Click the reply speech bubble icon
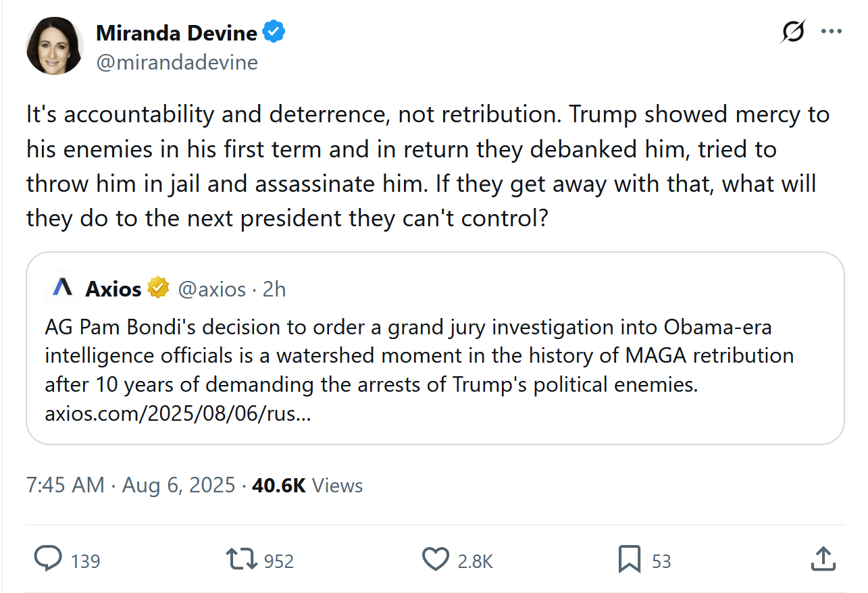Image resolution: width=868 pixels, height=593 pixels. click(48, 559)
